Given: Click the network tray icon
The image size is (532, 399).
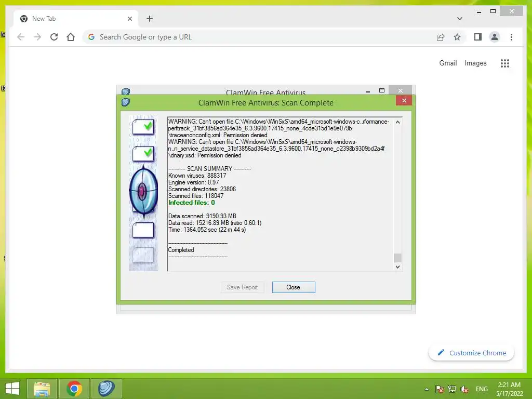Looking at the screenshot, I should pos(452,389).
